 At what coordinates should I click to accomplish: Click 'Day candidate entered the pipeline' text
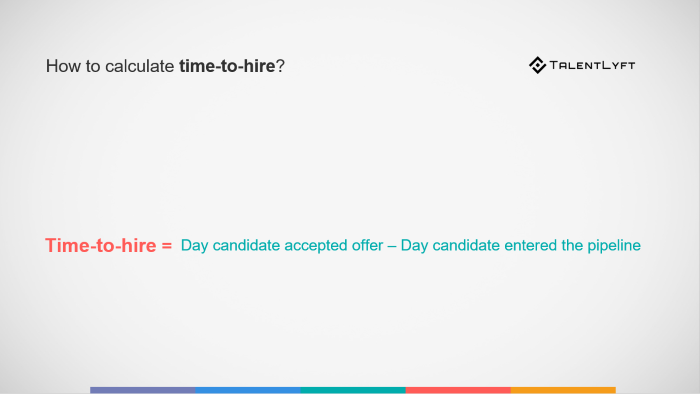(521, 245)
